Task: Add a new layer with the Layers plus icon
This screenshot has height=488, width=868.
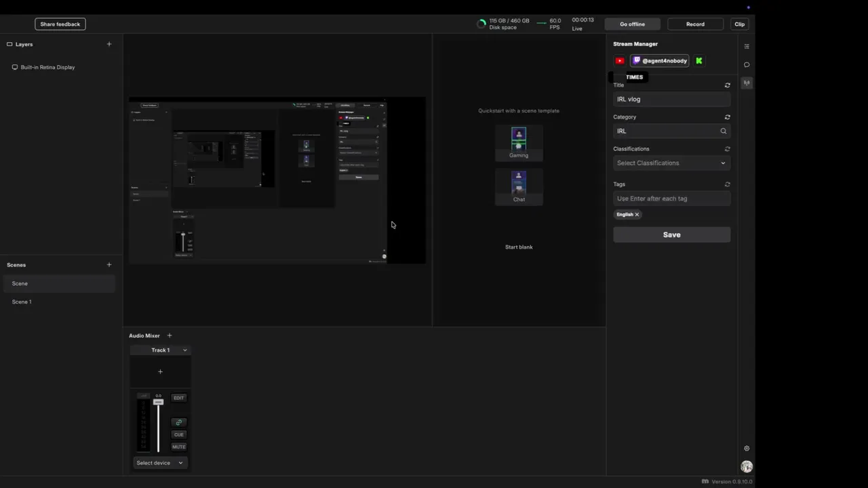Action: point(109,44)
